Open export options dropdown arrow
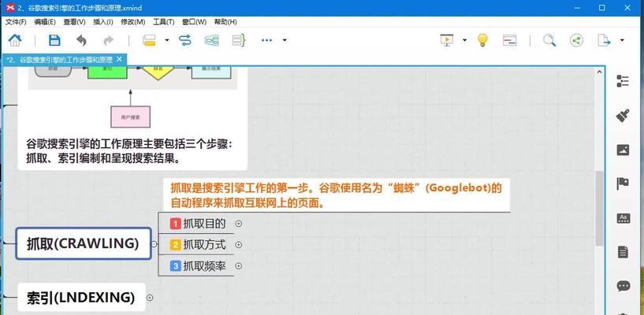The height and width of the screenshot is (315, 644). tap(622, 40)
